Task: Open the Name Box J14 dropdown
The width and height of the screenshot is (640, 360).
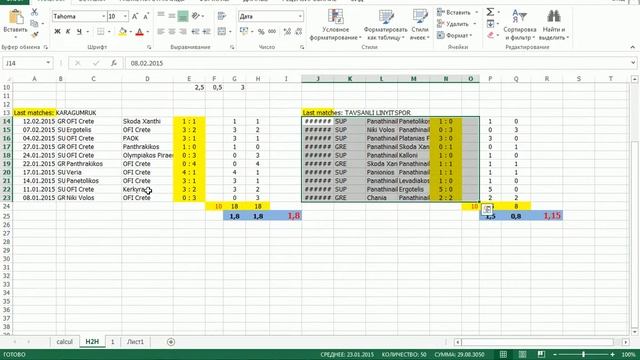Action: click(48, 63)
